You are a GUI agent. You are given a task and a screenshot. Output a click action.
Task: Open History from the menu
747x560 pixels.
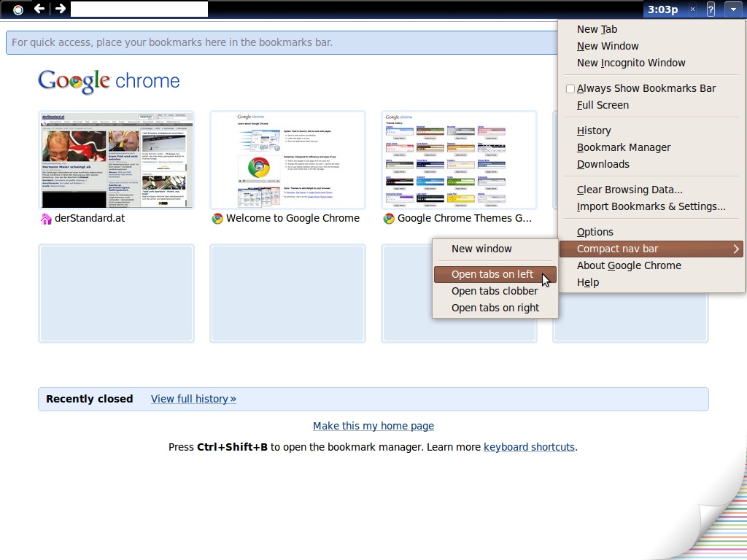594,131
